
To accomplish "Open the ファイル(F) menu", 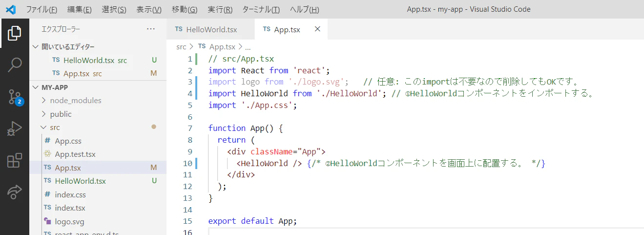I will point(42,9).
